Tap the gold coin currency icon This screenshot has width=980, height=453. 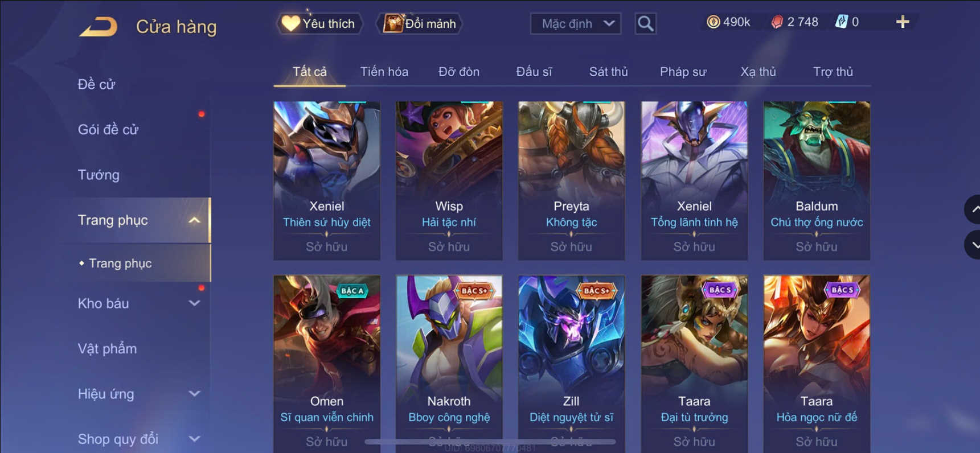pyautogui.click(x=713, y=22)
